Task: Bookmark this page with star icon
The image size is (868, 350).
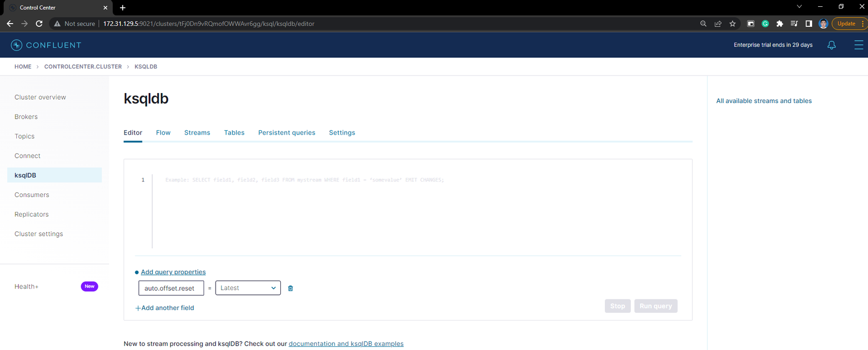Action: click(732, 24)
